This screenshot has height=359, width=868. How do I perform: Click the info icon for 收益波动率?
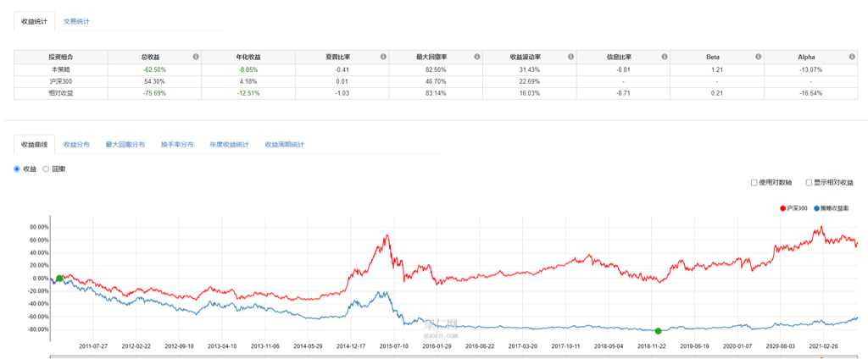[571, 57]
